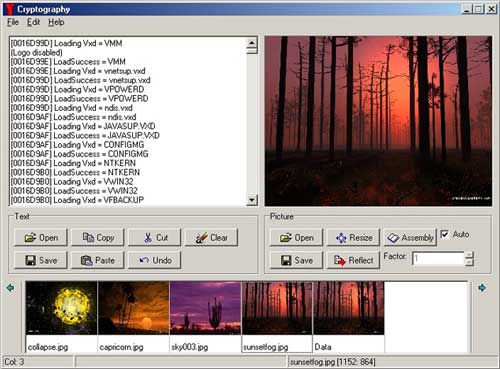Show next thumbnails with right green arrow
The image size is (500, 369).
click(482, 287)
